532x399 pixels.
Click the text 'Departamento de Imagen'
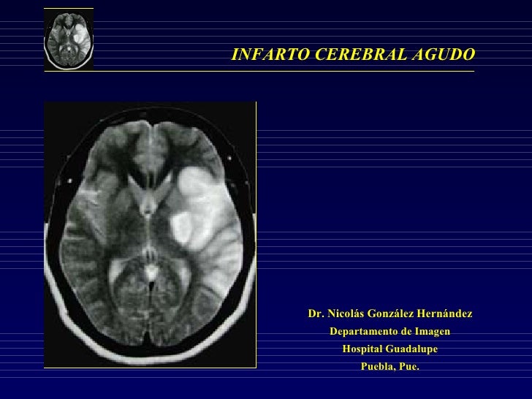click(x=389, y=331)
